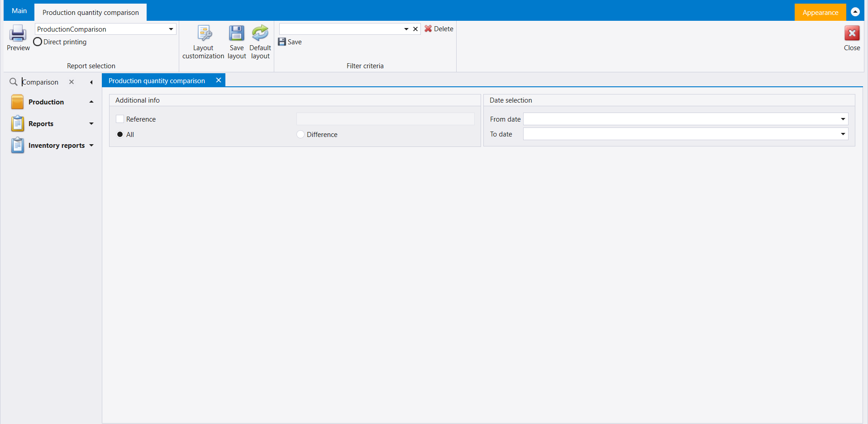Select the All radio button
The height and width of the screenshot is (424, 868).
point(120,134)
